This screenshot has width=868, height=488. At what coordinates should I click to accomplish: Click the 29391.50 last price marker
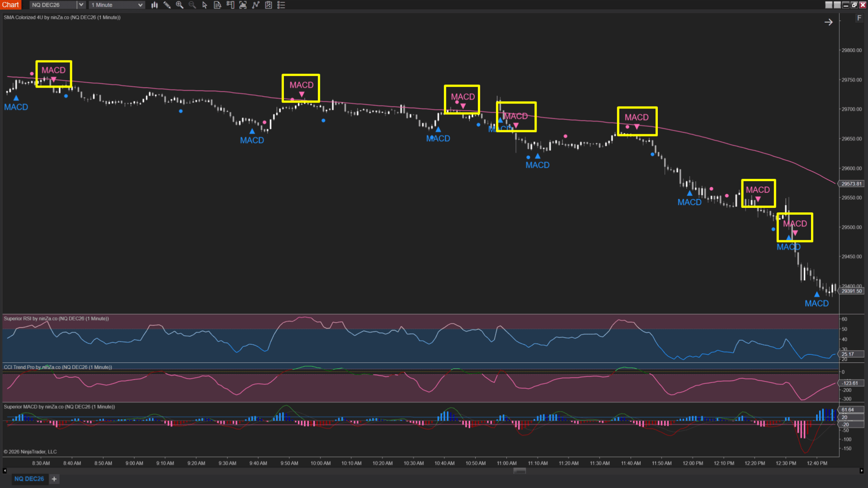pos(851,291)
